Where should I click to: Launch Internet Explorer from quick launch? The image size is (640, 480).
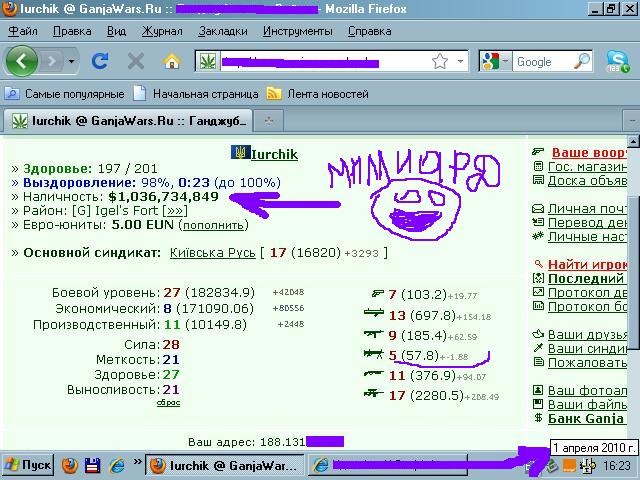pos(117,465)
